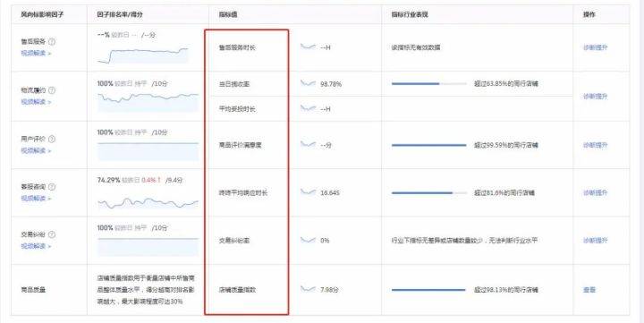Click the help icon beside 客服咨询
This screenshot has width=644, height=323.
pos(52,187)
